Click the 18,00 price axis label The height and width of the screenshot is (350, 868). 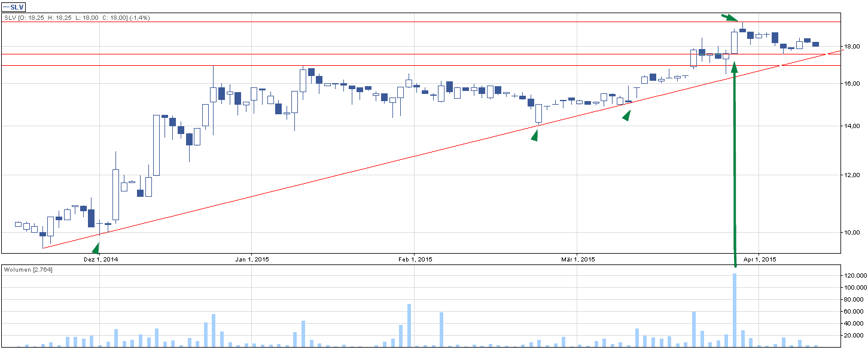click(851, 47)
